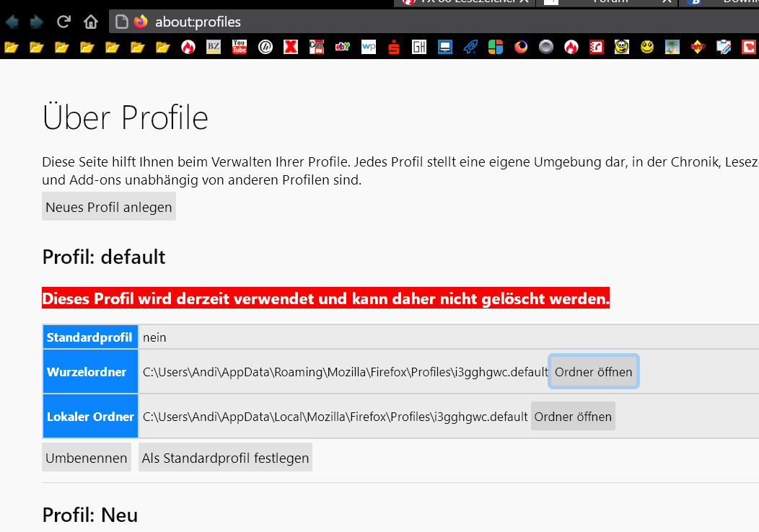Open the WP bookmark icon
Image resolution: width=759 pixels, height=532 pixels.
(368, 48)
